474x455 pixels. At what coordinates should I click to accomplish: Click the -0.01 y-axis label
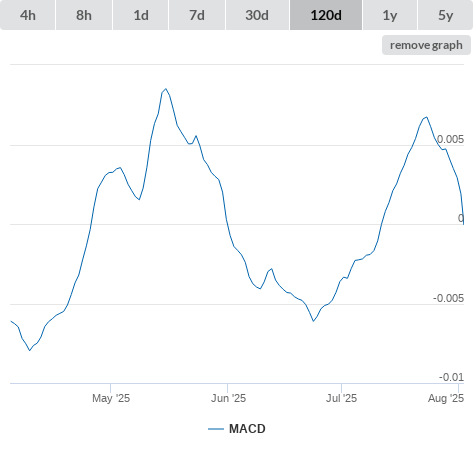point(451,377)
